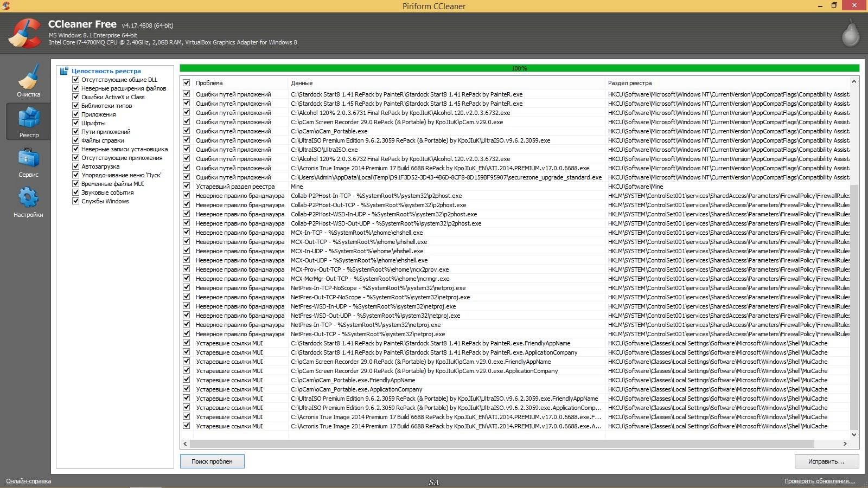Image resolution: width=868 pixels, height=488 pixels.
Task: Click the Целостность реестра icon
Action: 64,71
